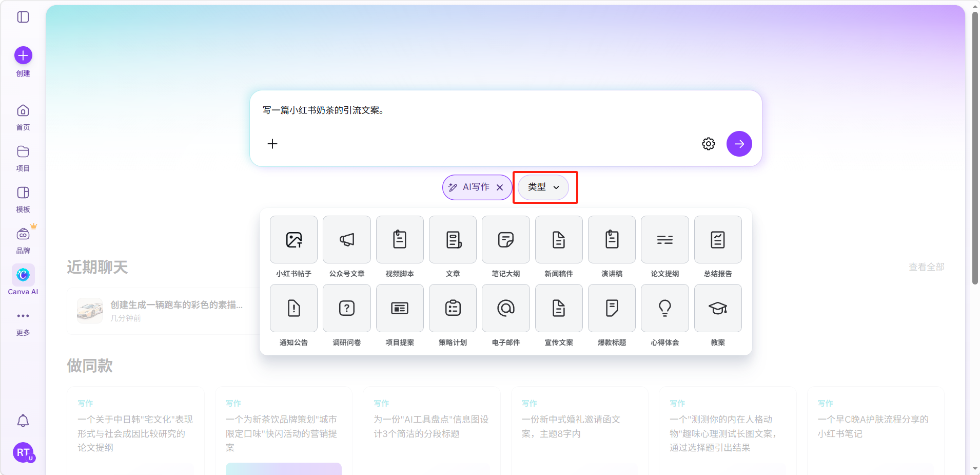Image resolution: width=980 pixels, height=475 pixels.
Task: Remove the AI写作 tag with X
Action: tap(500, 187)
